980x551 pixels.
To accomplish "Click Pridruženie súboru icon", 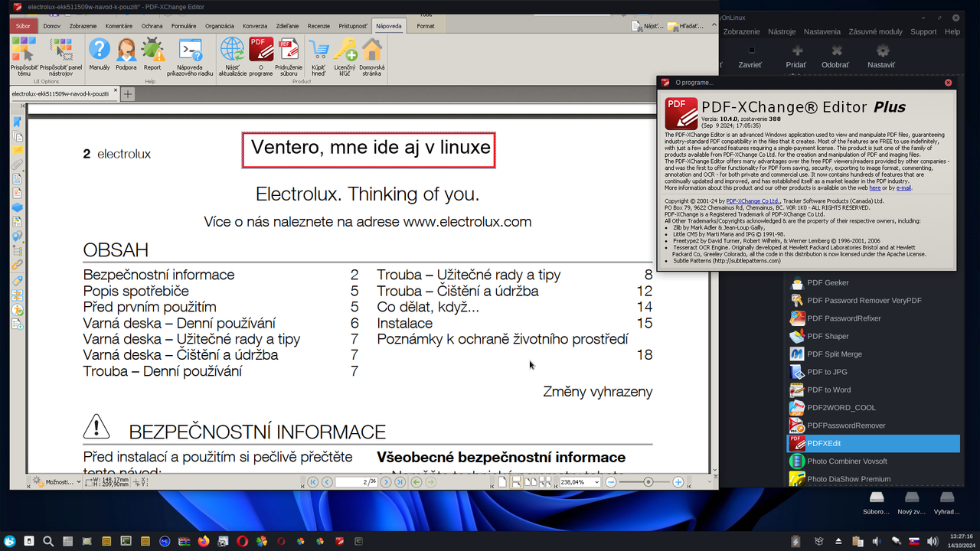I will point(289,56).
